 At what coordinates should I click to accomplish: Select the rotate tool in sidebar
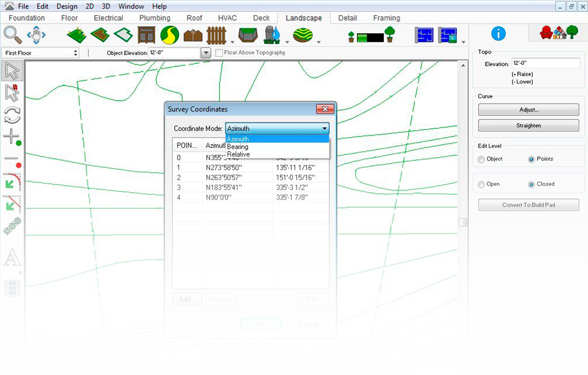[12, 115]
